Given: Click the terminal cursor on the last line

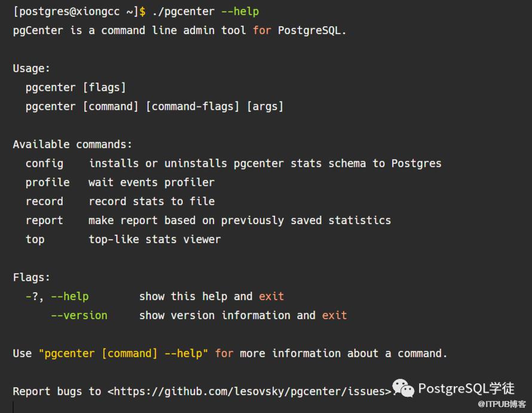Looking at the screenshot, I should [13, 408].
